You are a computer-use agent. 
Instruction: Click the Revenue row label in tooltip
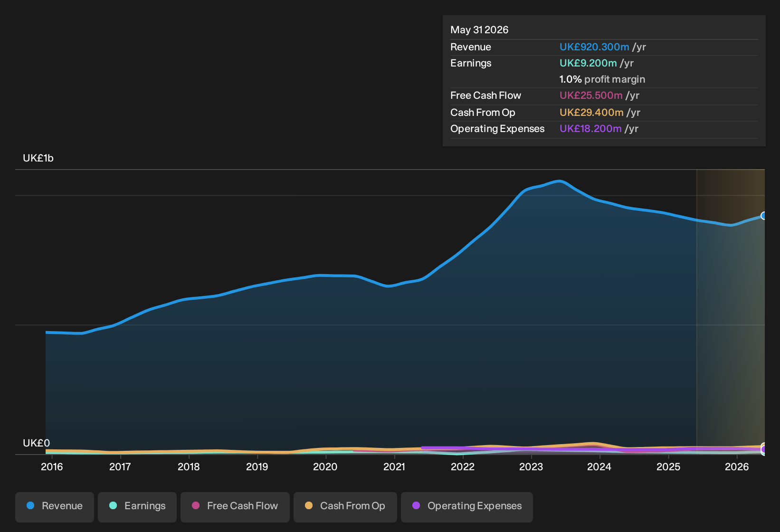pos(471,47)
